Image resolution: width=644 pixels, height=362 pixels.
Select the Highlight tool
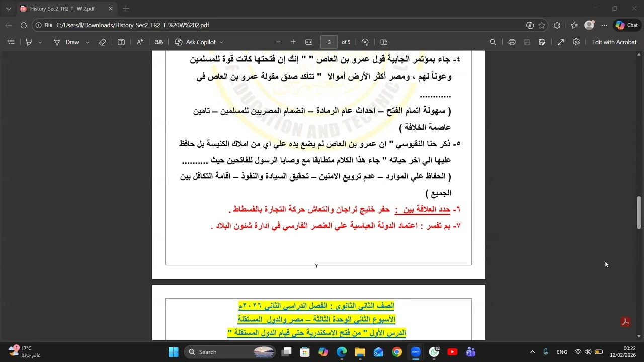pos(29,42)
